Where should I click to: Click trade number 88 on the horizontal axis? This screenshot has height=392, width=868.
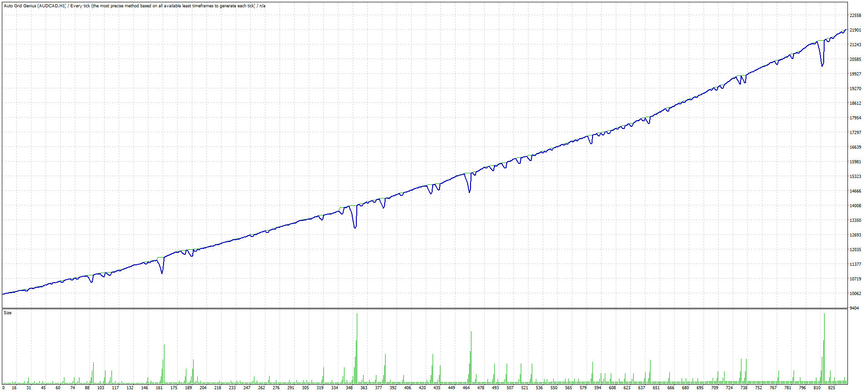tap(87, 388)
